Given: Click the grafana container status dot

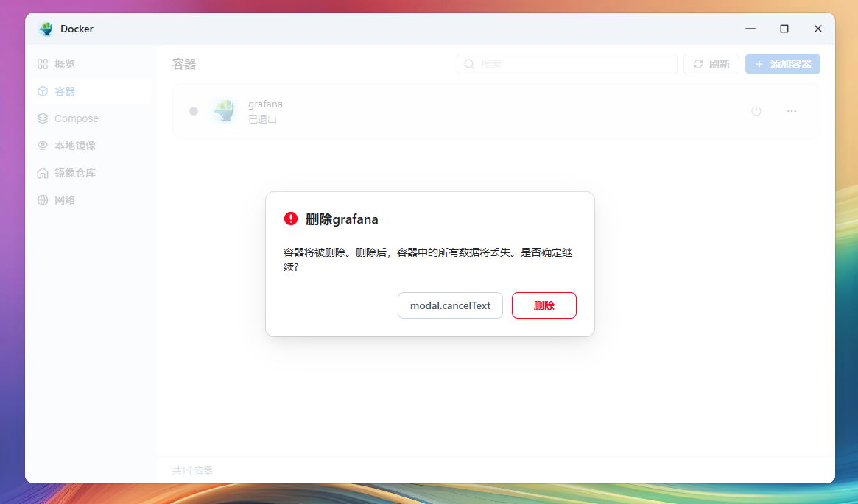Looking at the screenshot, I should click(193, 110).
